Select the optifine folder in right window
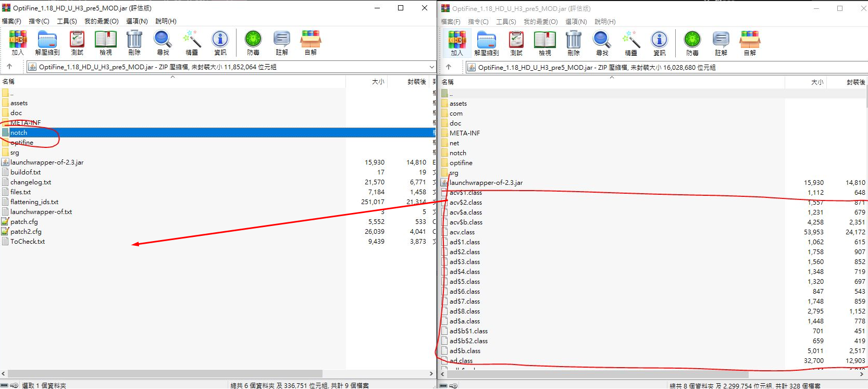The height and width of the screenshot is (389, 868). pyautogui.click(x=461, y=163)
